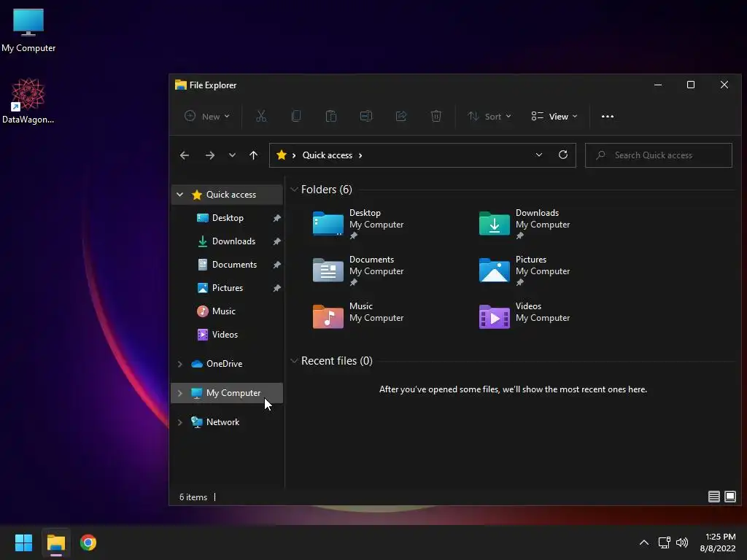
Task: Unpin Desktop using its sidebar pin icon
Action: (x=276, y=218)
